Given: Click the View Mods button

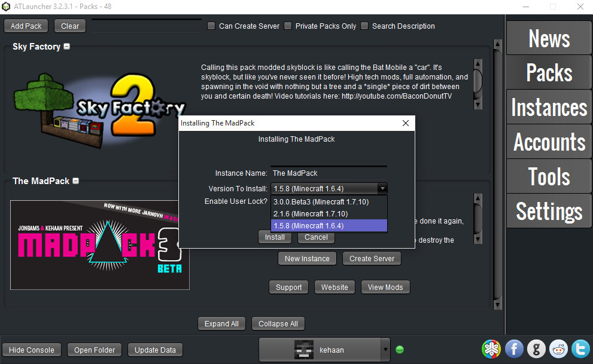Looking at the screenshot, I should coord(385,287).
